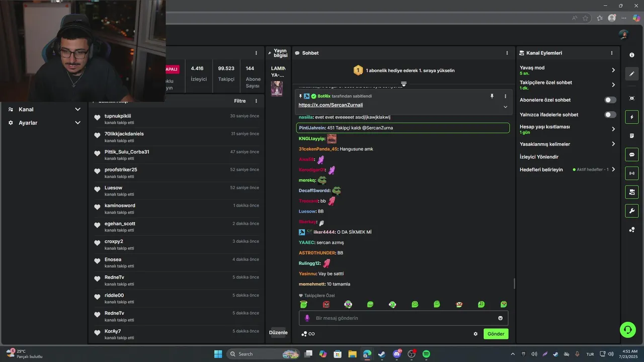644x362 pixels.
Task: Click İzleyici Yönlendir
Action: pyautogui.click(x=539, y=157)
